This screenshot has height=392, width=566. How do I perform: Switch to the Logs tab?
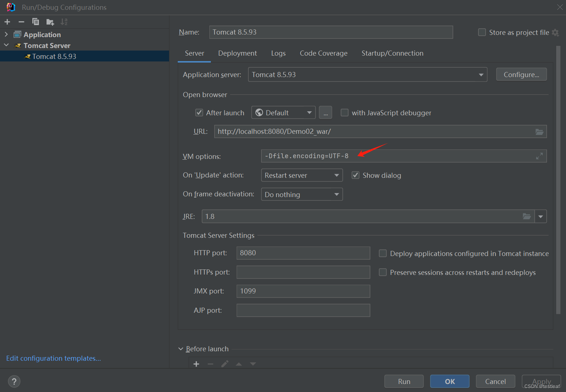[x=278, y=53]
